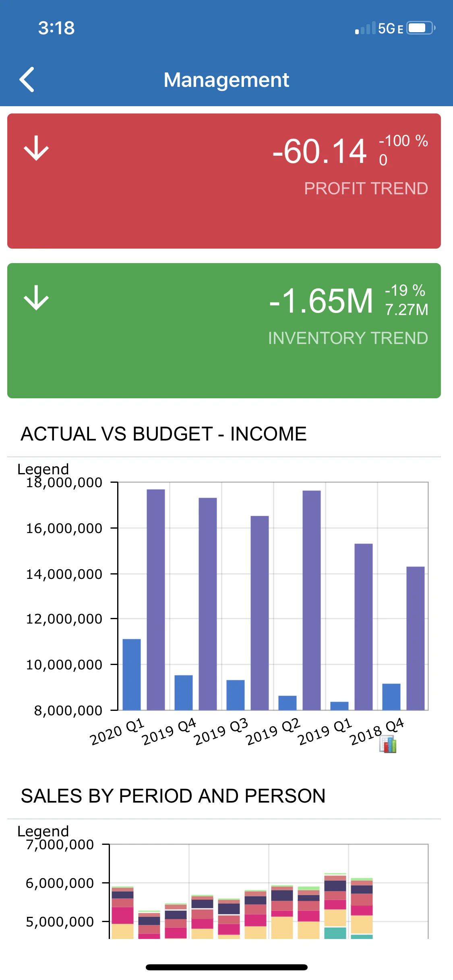Select the 2019 Q4 axis label
The height and width of the screenshot is (980, 453).
[169, 731]
